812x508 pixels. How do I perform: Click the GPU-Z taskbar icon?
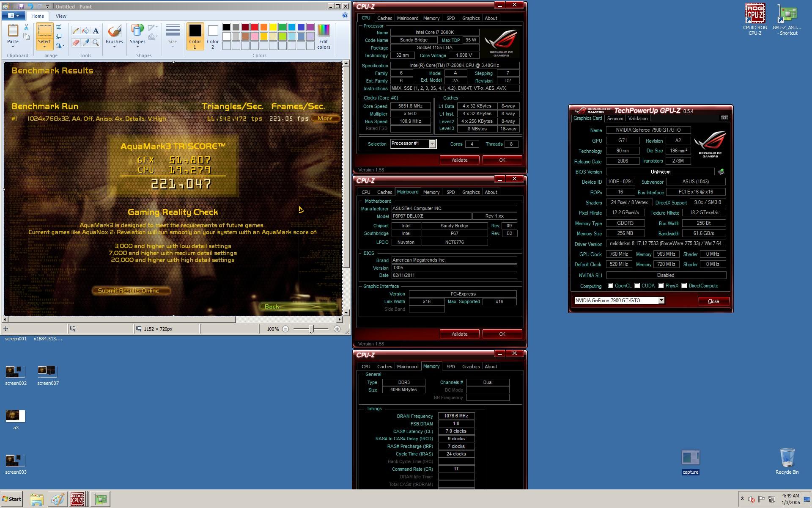[x=100, y=499]
